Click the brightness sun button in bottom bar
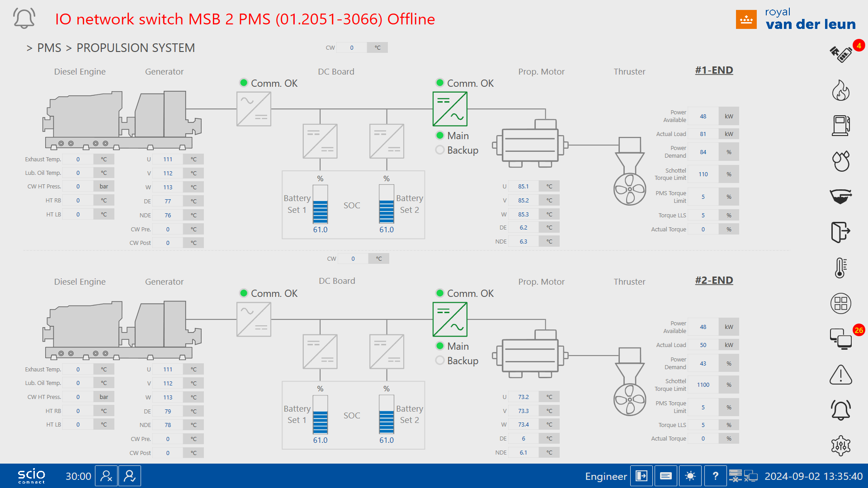 690,476
